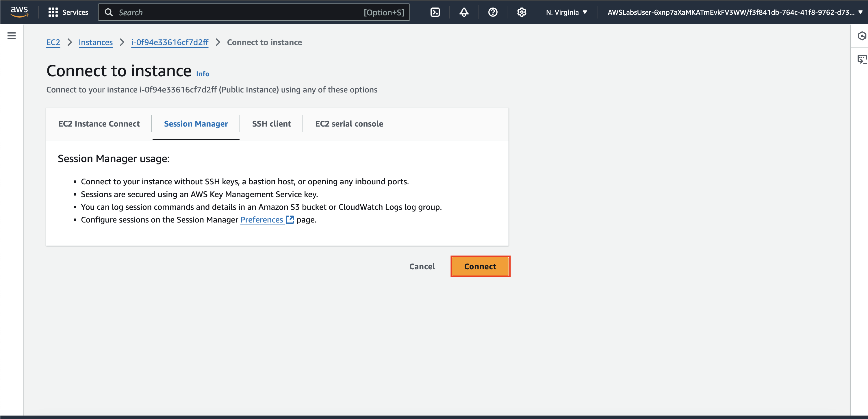Open the Services grid menu
This screenshot has height=419, width=868.
pos(68,12)
